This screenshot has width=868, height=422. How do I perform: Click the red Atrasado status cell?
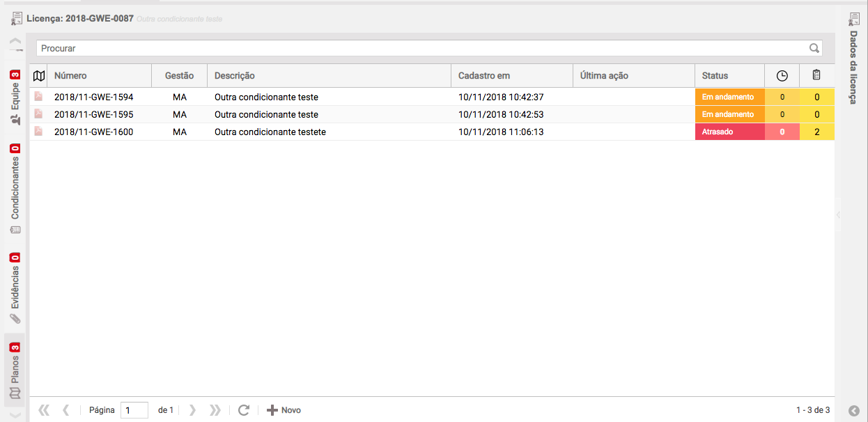point(729,132)
